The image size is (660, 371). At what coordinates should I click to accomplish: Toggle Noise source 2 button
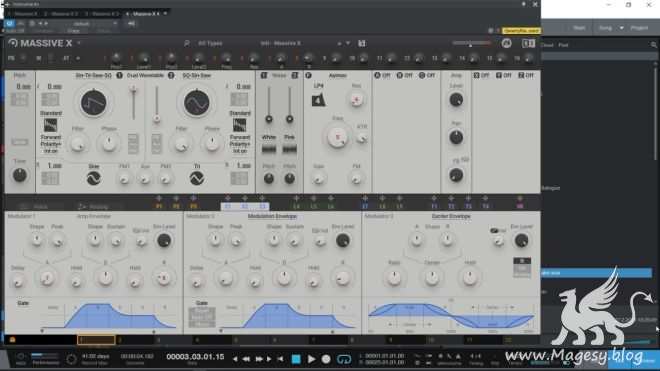295,75
